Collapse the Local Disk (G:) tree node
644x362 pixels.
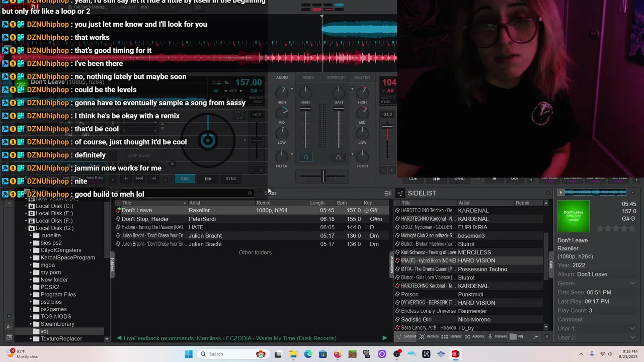(x=26, y=228)
